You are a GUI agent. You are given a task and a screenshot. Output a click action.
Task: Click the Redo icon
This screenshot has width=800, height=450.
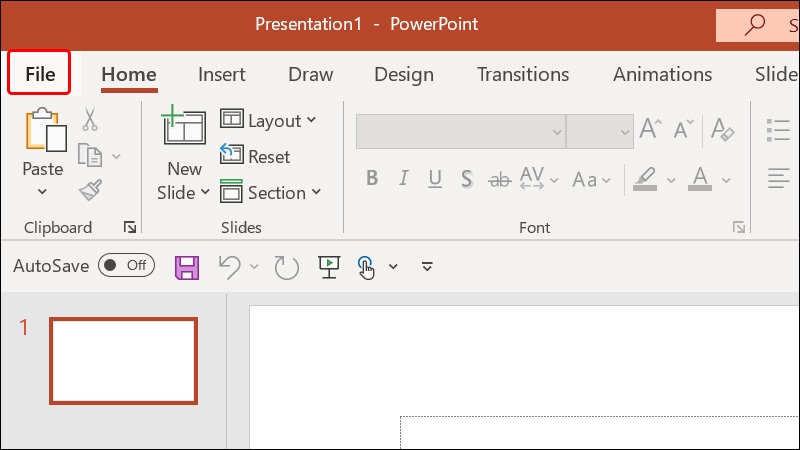click(x=286, y=267)
